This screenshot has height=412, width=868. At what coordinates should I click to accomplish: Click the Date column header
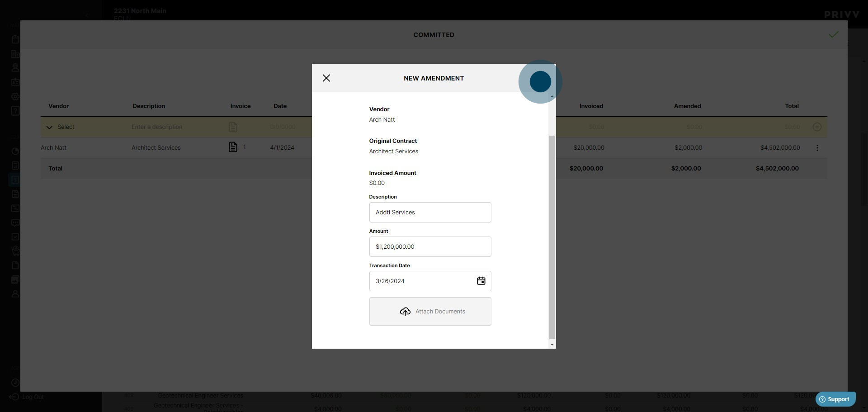tap(280, 106)
